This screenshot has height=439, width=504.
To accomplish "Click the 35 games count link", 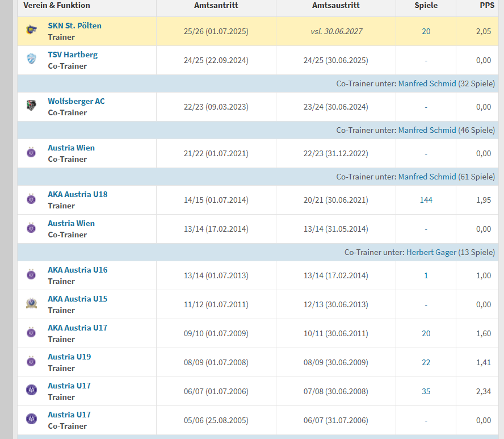I will click(x=426, y=391).
